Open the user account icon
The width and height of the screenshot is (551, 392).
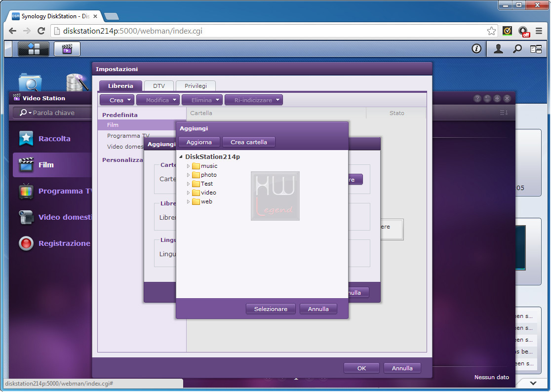click(498, 49)
